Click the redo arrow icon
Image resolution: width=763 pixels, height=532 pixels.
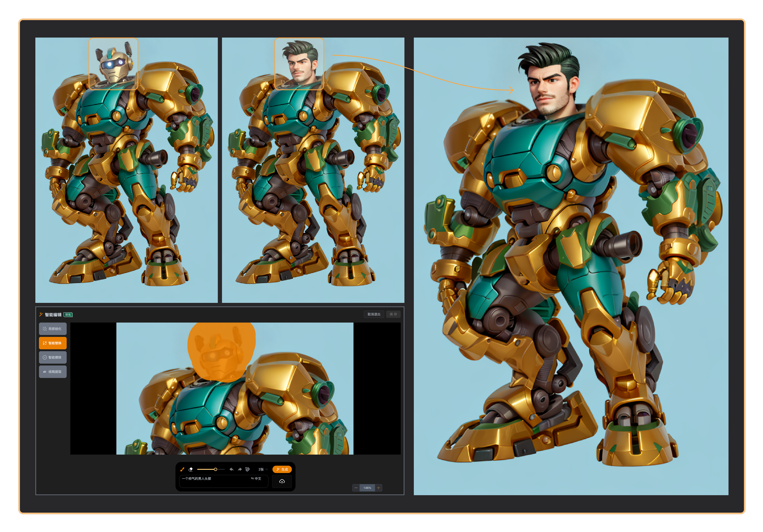point(240,469)
